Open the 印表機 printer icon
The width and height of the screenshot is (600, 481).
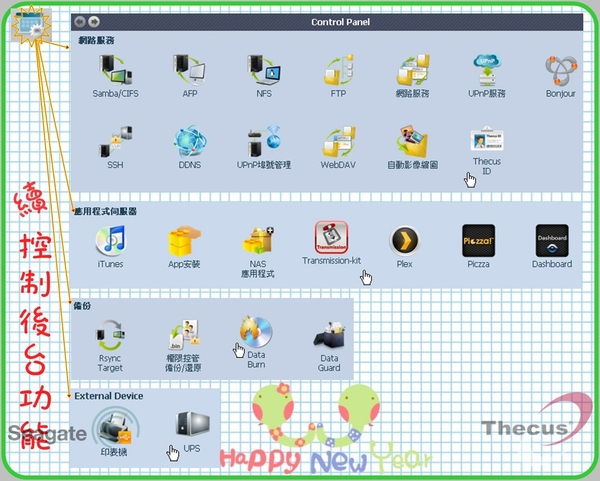[x=114, y=427]
